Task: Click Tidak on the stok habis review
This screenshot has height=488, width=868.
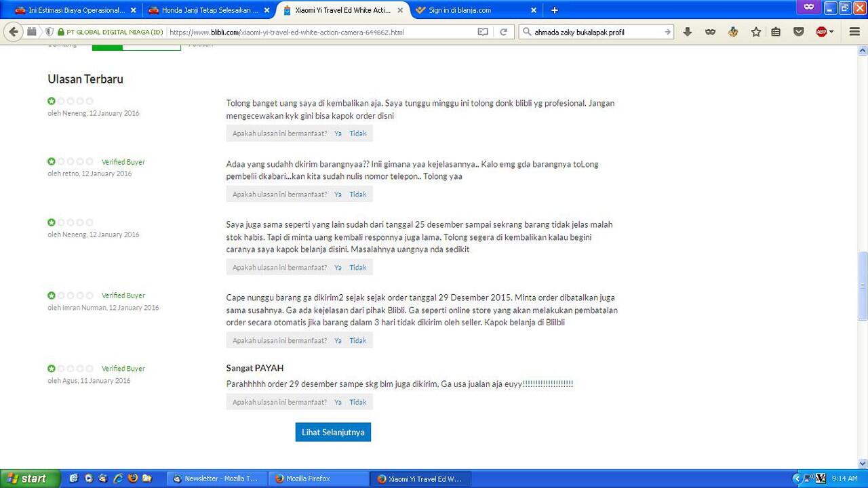Action: pyautogui.click(x=358, y=268)
